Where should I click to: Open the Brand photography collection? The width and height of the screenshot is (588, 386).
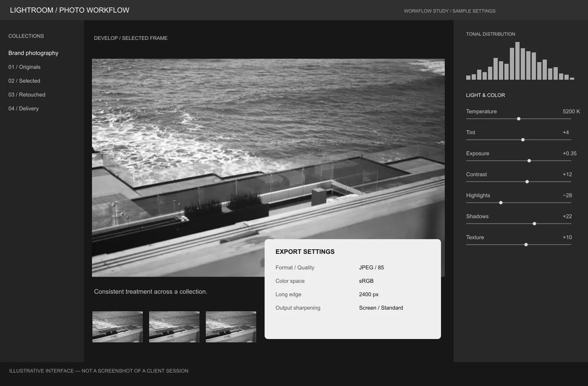pyautogui.click(x=33, y=53)
